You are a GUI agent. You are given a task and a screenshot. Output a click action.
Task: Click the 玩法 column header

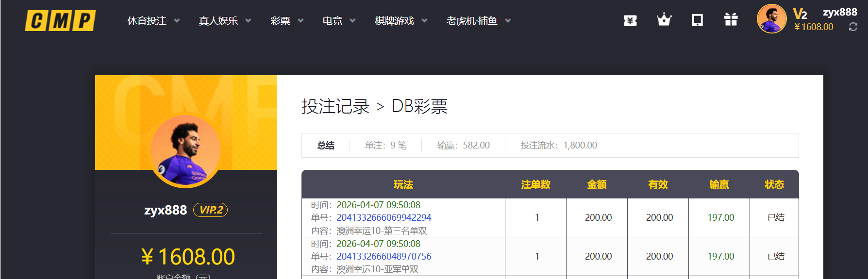tap(403, 184)
